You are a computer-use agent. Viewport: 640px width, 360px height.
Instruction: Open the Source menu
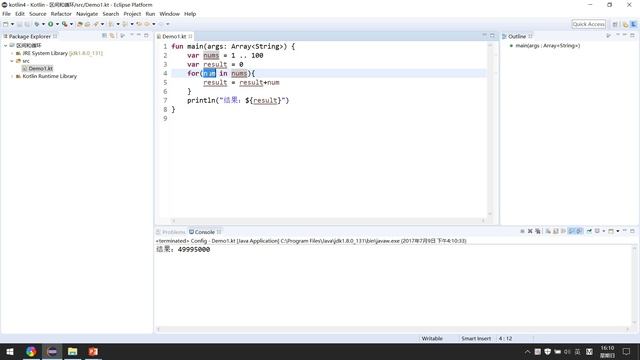point(38,14)
